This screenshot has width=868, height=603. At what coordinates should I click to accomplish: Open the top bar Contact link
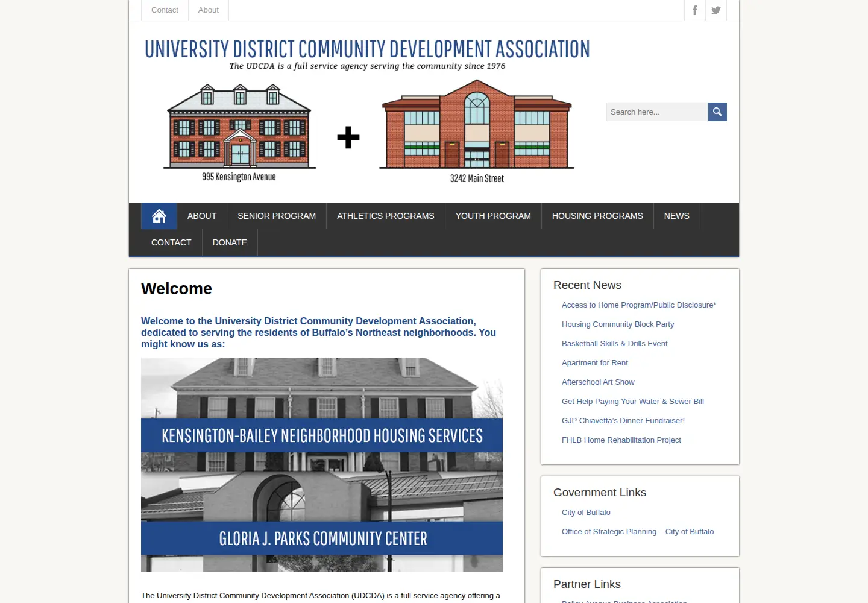pos(165,10)
